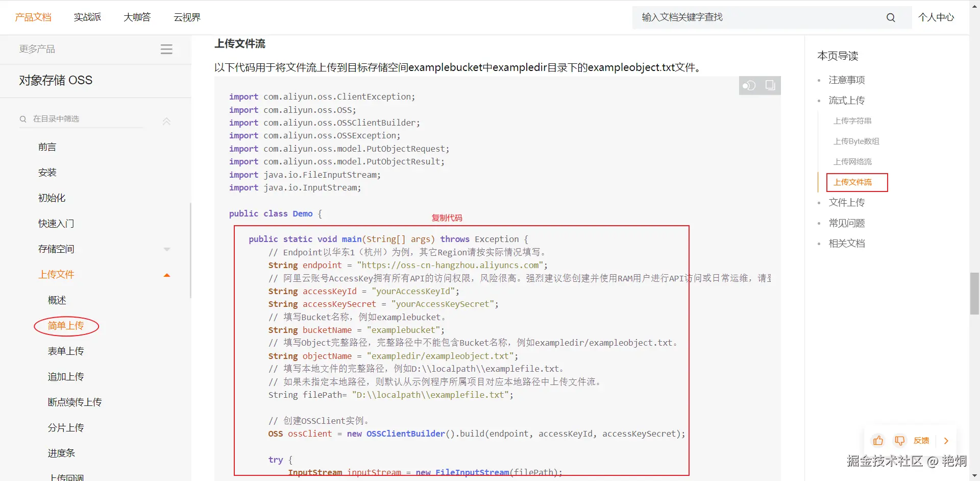Go to 快速入门 in the sidebar
The width and height of the screenshot is (980, 481).
point(56,224)
